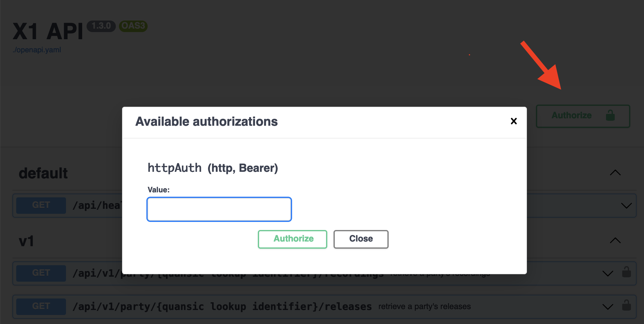644x324 pixels.
Task: Click the 1.3.0 version badge
Action: 101,26
